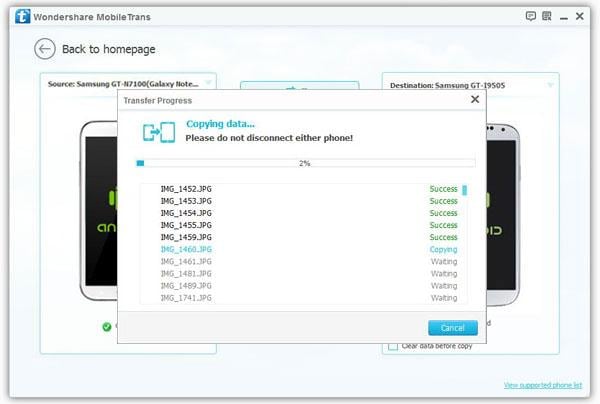Click the destination Samsung phone image
The height and width of the screenshot is (404, 600).
point(503,214)
